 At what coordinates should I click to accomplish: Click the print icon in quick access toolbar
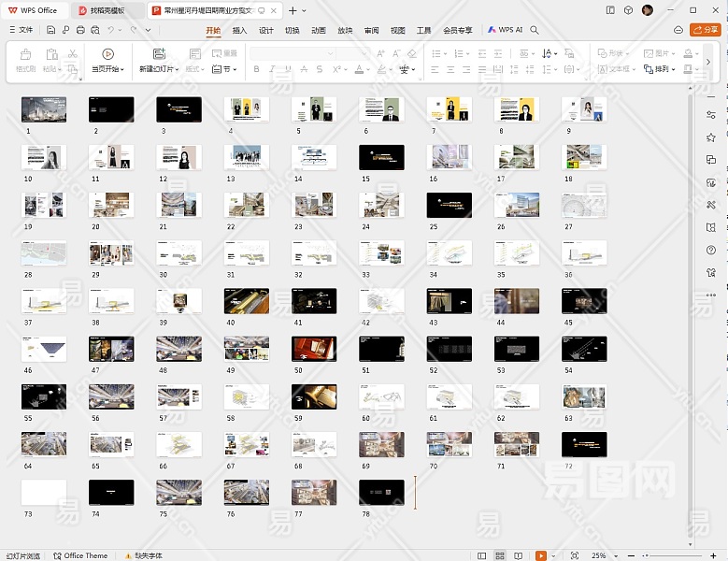[81, 30]
